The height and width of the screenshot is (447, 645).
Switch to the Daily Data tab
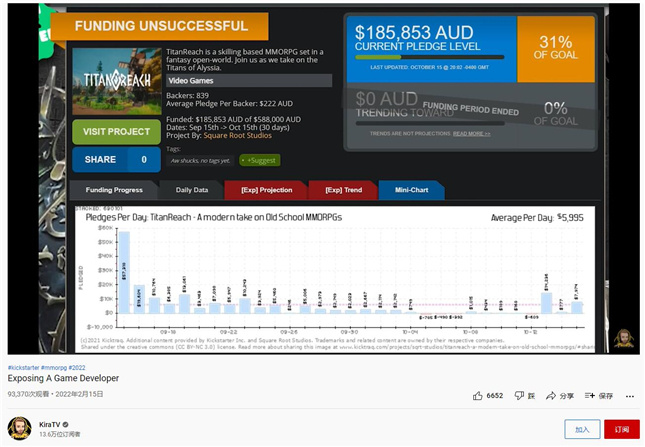(192, 190)
